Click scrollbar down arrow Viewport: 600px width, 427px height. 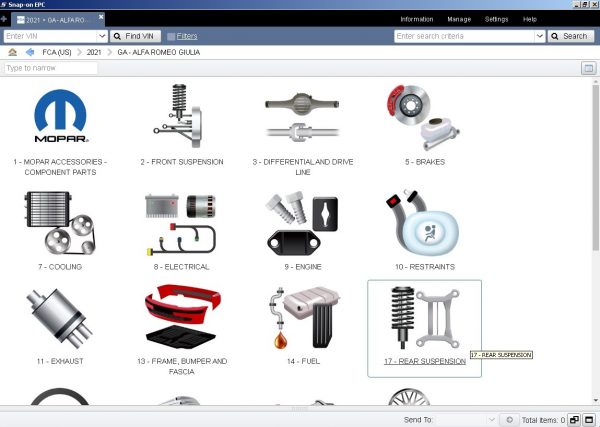pos(595,401)
